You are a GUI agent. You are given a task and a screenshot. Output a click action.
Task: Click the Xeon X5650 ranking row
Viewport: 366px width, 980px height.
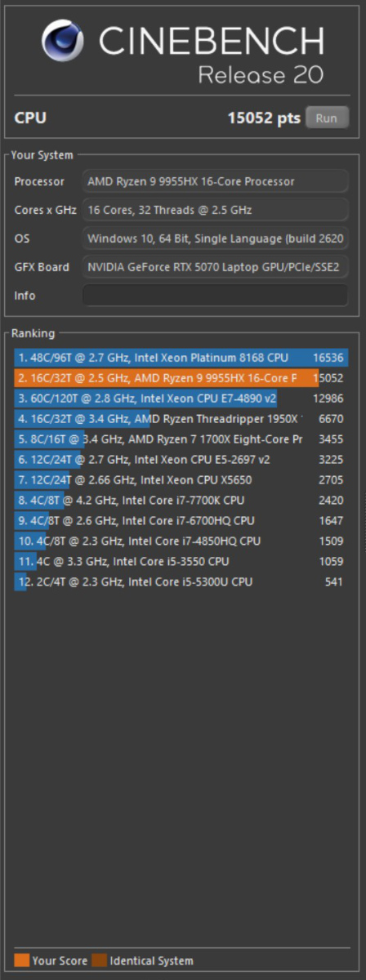pyautogui.click(x=181, y=480)
